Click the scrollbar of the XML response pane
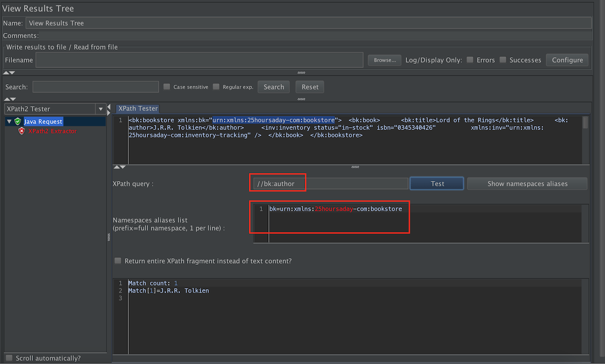605x364 pixels. (x=586, y=123)
